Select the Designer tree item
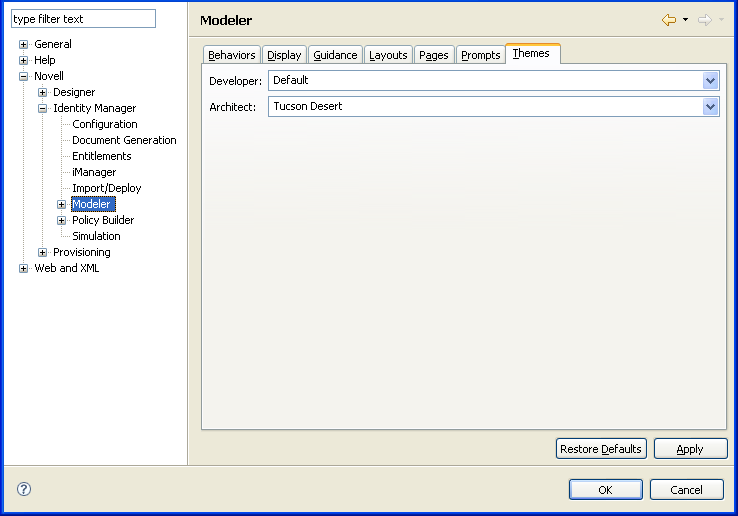The width and height of the screenshot is (738, 516). point(74,92)
